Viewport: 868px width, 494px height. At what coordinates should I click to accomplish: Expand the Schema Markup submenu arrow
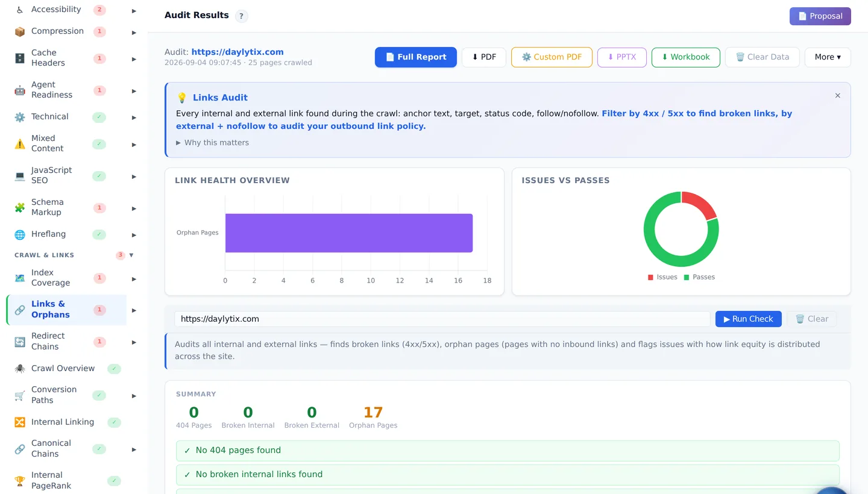click(x=134, y=208)
